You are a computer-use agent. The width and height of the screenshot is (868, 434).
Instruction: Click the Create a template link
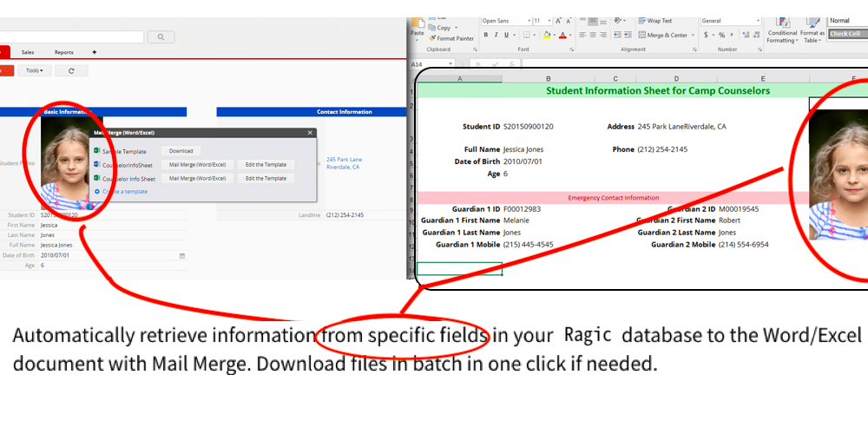coord(124,192)
